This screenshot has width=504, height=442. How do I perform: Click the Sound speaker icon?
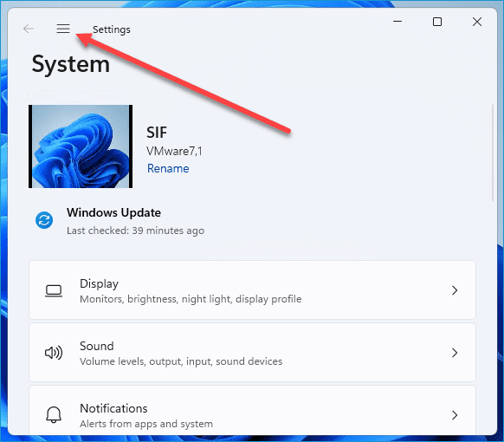tap(54, 353)
